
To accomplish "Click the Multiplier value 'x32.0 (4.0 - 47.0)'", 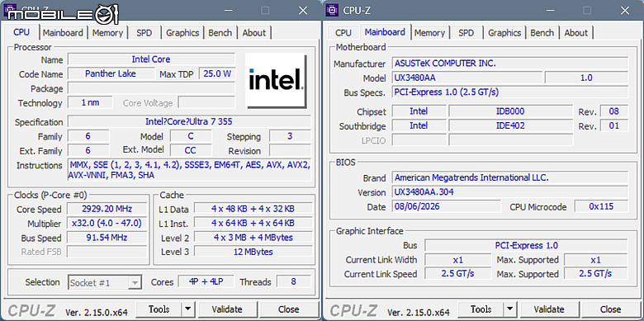I will pyautogui.click(x=107, y=223).
